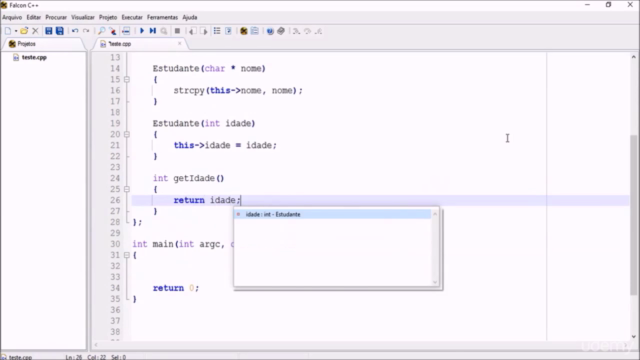The height and width of the screenshot is (360, 640).
Task: Open the Editar menu
Action: tap(34, 17)
